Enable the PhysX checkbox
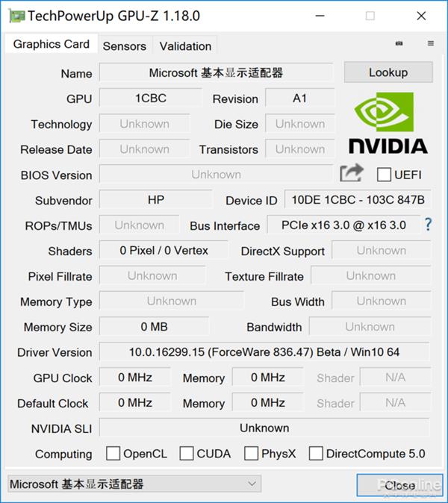 (x=251, y=454)
